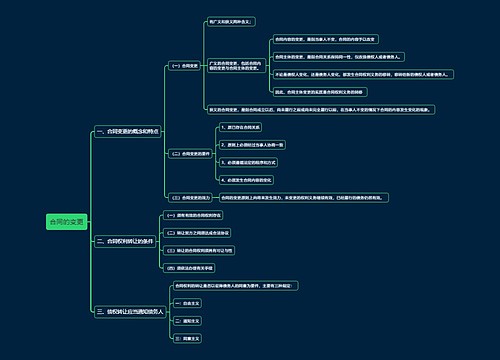
Task: Select the 狭义的合同变更 description node
Action: (x=321, y=110)
